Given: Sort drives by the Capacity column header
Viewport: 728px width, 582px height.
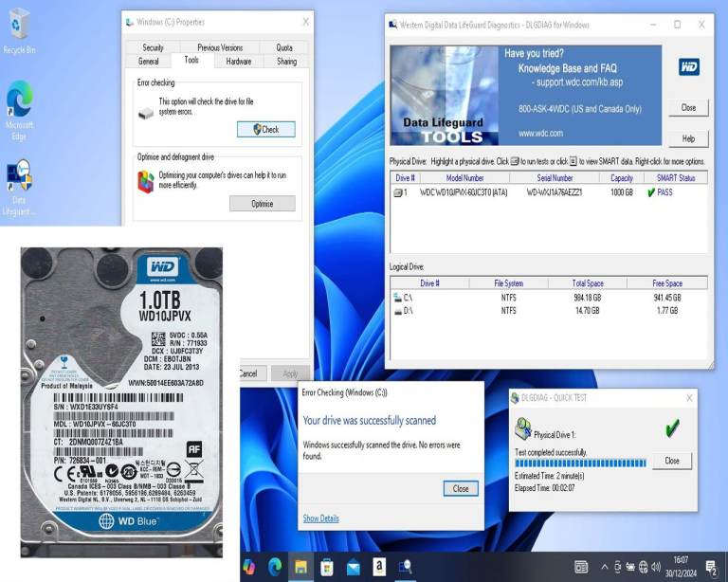Looking at the screenshot, I should click(621, 177).
